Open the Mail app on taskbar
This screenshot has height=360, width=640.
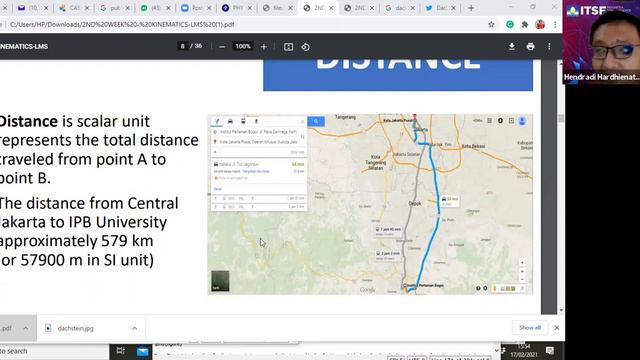(142, 351)
